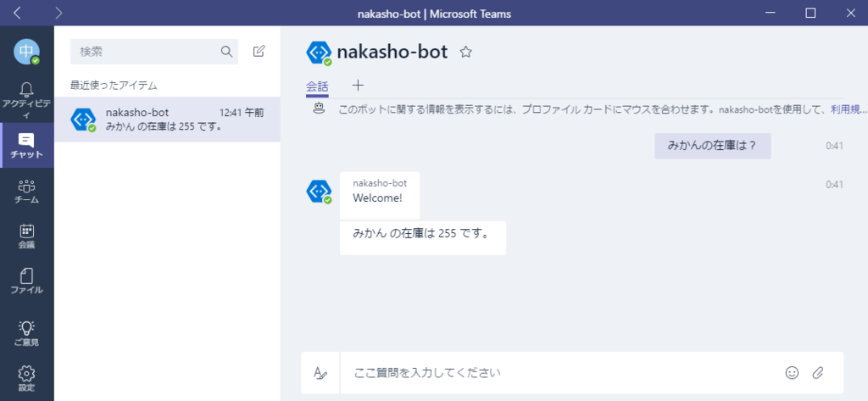Open the Activity bell in sidebar
Image resolution: width=868 pixels, height=401 pixels.
tap(26, 100)
